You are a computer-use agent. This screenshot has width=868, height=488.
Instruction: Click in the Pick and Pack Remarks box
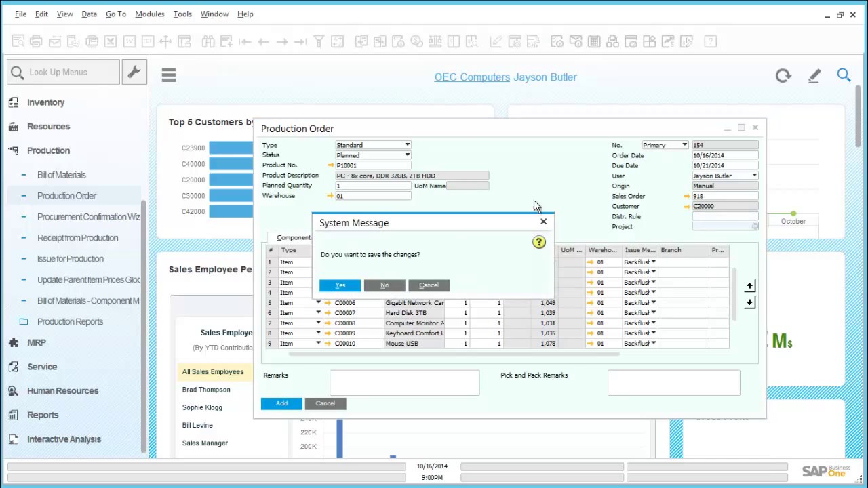pos(673,383)
